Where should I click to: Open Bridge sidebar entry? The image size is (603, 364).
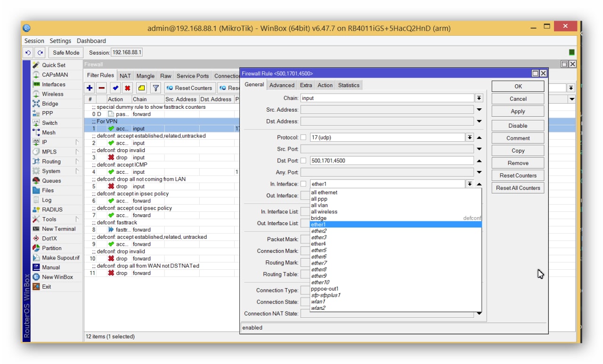pyautogui.click(x=50, y=104)
